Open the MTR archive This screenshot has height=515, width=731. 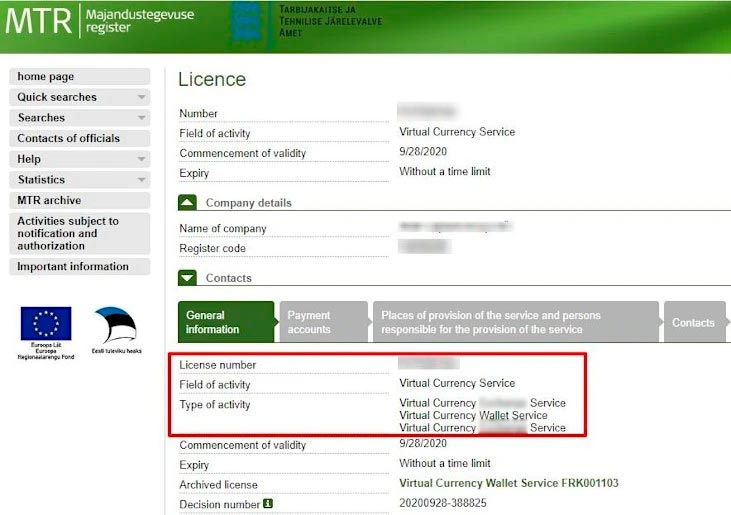[49, 201]
